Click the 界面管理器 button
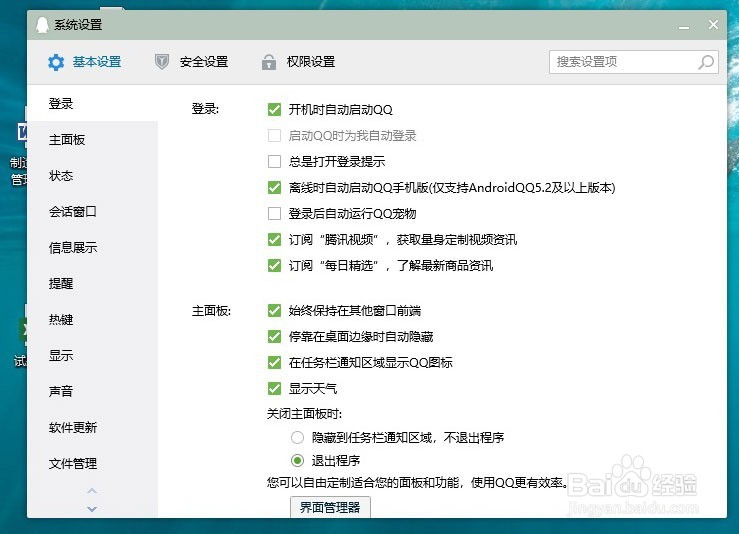The width and height of the screenshot is (739, 534). tap(330, 507)
